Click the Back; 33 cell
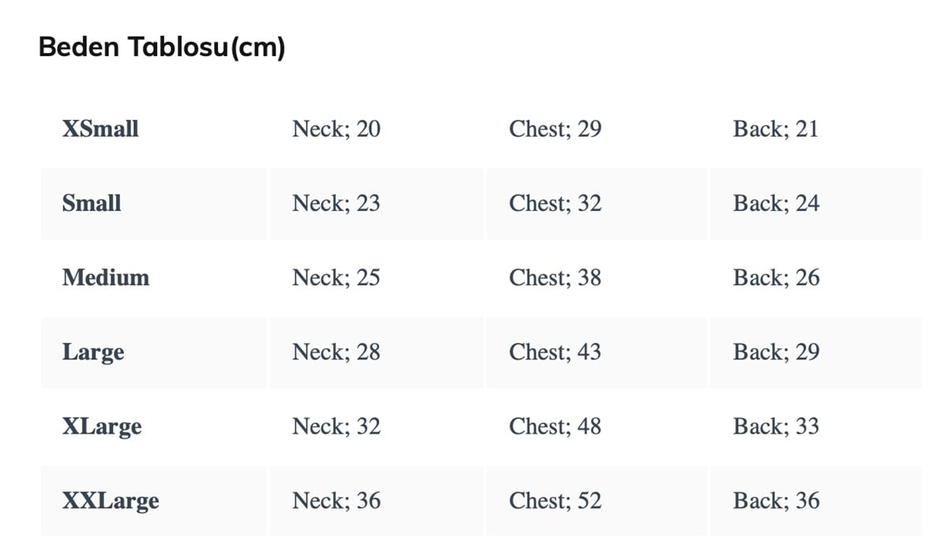The width and height of the screenshot is (948, 560). 776,427
